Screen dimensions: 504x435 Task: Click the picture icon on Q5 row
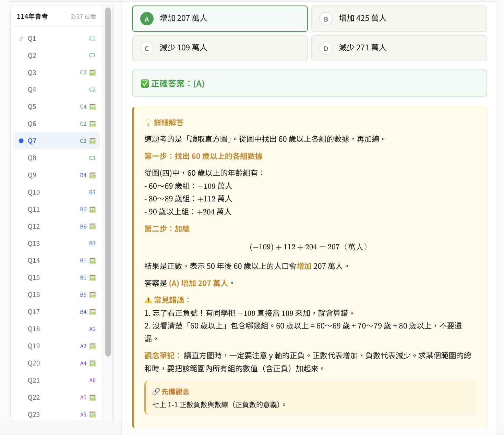pos(93,107)
